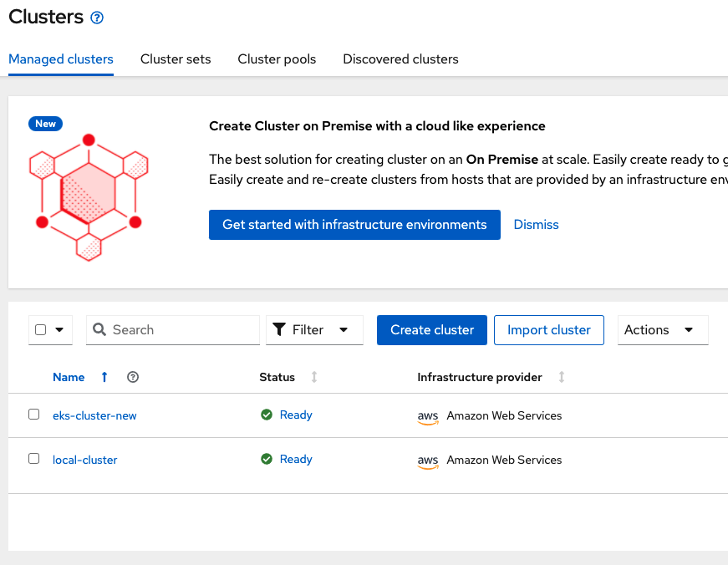The height and width of the screenshot is (565, 728).
Task: Switch to the Cluster sets tab
Action: point(176,59)
